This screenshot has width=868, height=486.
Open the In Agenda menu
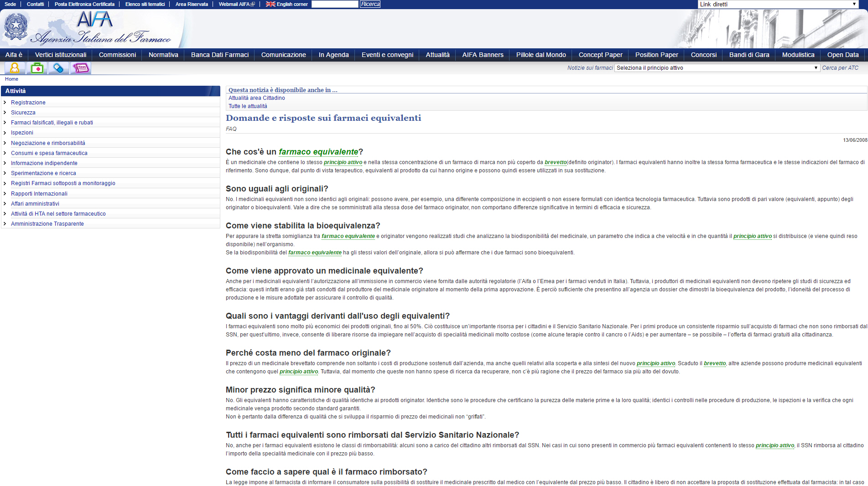[x=333, y=55]
